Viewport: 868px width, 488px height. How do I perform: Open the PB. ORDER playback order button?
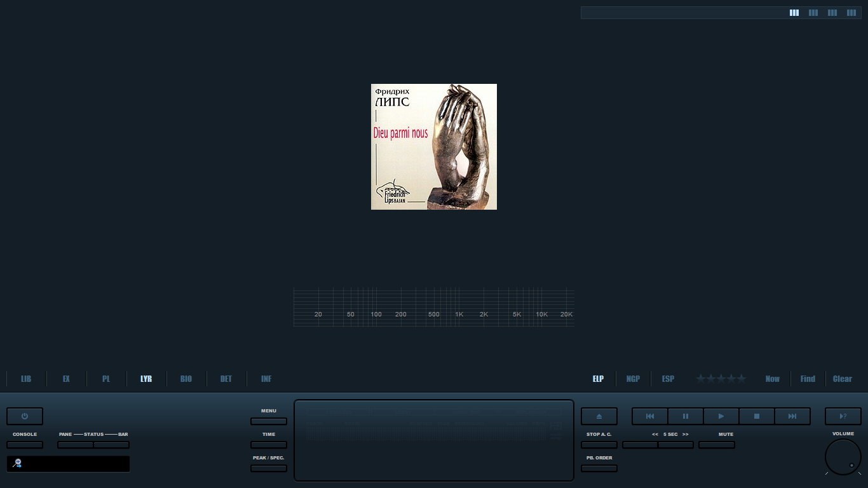(599, 468)
